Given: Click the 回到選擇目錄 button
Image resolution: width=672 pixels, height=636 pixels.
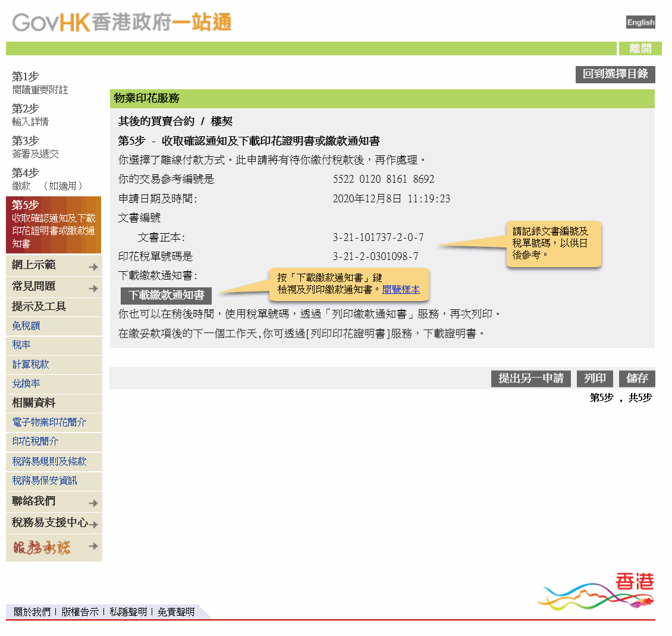Looking at the screenshot, I should 616,74.
